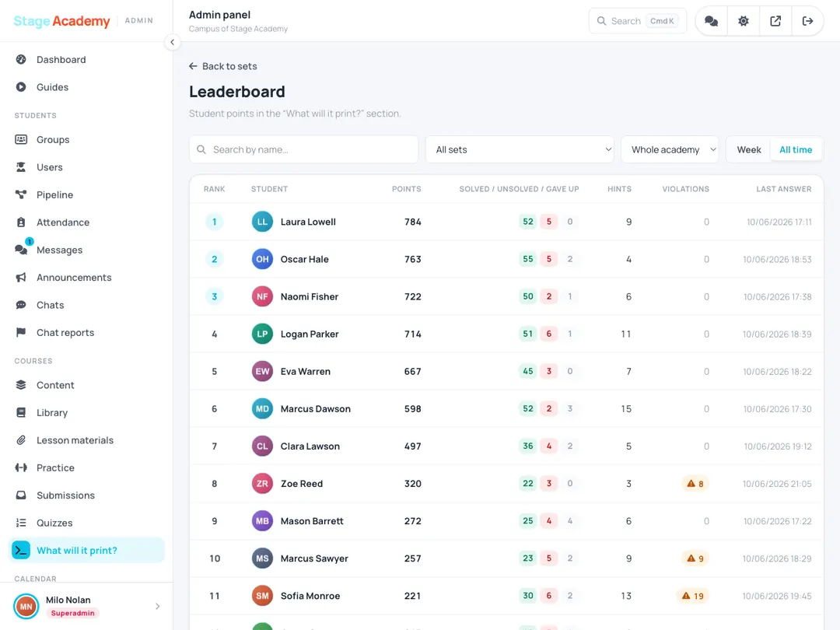
Task: Open the Whole academy dropdown
Action: pos(670,149)
